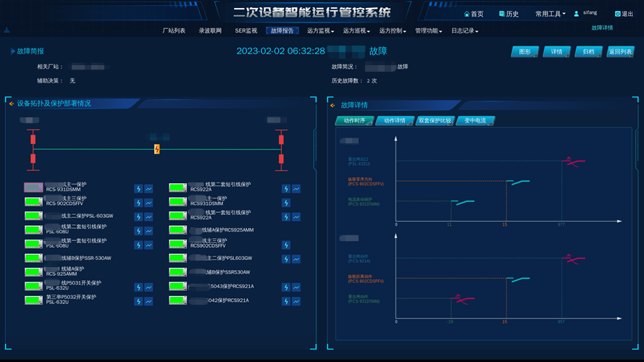The height and width of the screenshot is (362, 644).
Task: Click lightning icon for RCS-902CDSFFV protection
Action: point(138,202)
